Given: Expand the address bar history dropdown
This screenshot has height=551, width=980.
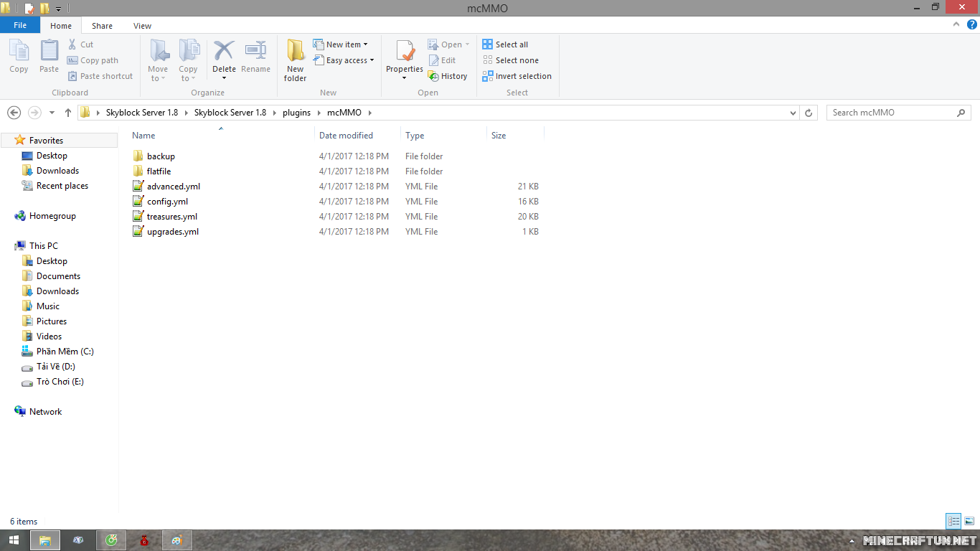Looking at the screenshot, I should tap(793, 113).
